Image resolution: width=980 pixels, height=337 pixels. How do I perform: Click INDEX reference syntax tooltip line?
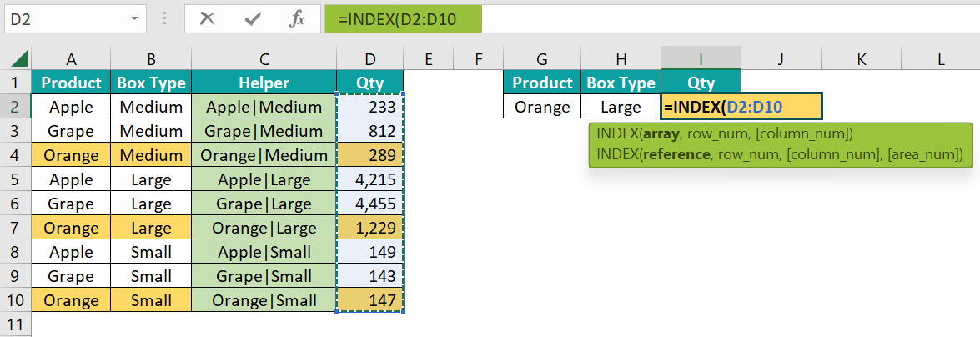(x=780, y=153)
